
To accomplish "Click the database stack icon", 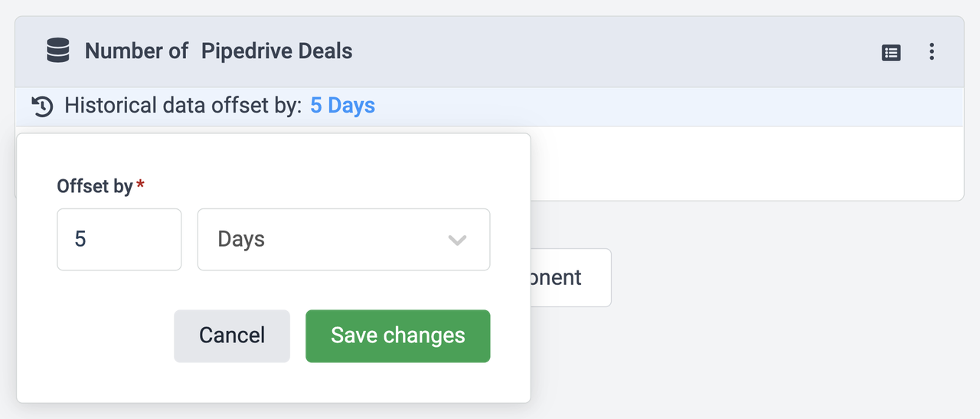I will point(58,51).
